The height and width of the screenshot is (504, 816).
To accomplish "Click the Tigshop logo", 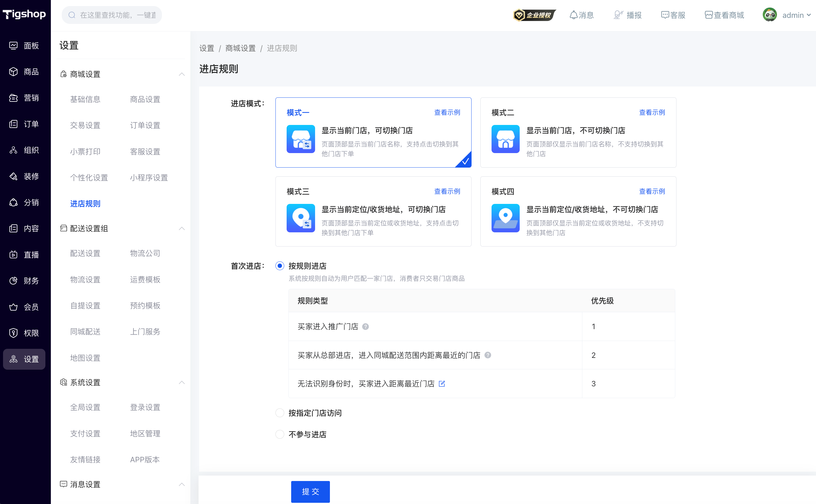I will point(24,14).
